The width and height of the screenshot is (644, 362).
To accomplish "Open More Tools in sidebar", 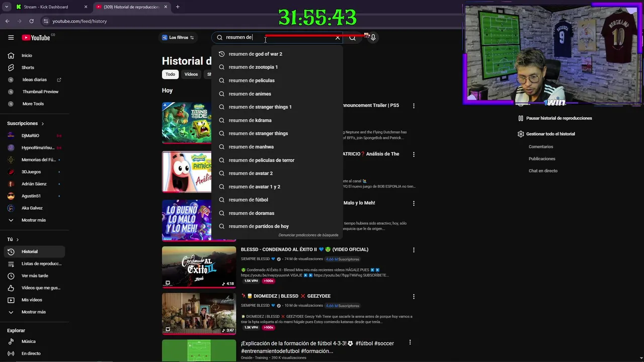I will pos(34,104).
